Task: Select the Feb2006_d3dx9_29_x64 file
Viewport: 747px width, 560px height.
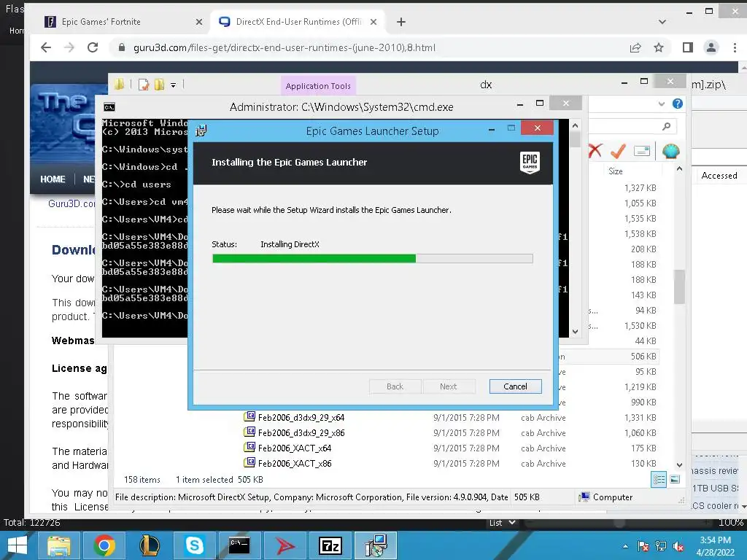Action: [301, 418]
